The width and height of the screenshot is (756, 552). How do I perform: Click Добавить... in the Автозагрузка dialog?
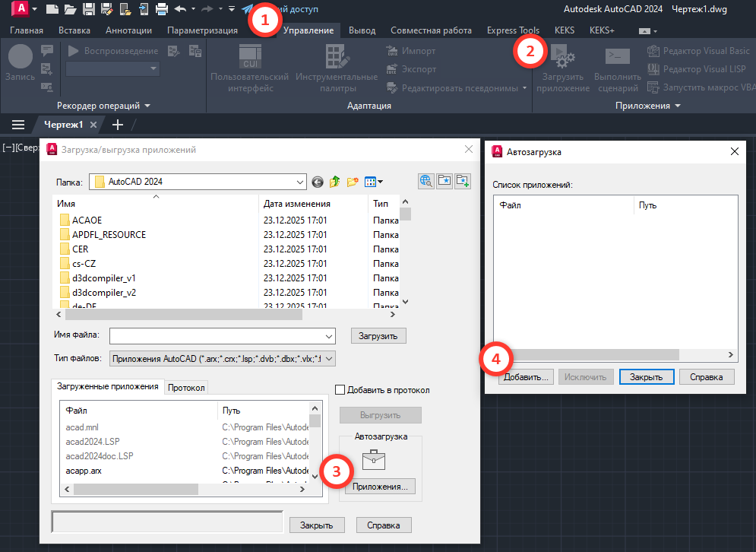(x=526, y=377)
